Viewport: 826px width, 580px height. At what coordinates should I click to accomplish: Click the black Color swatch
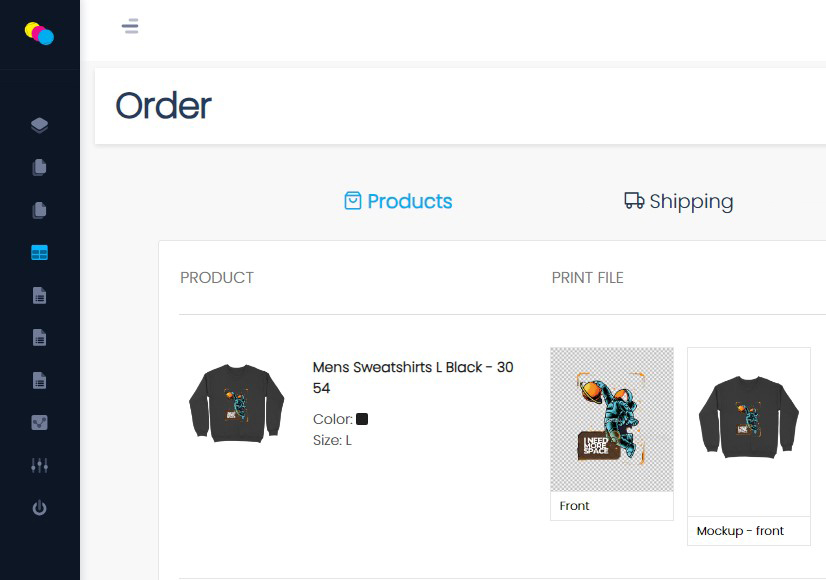(362, 419)
